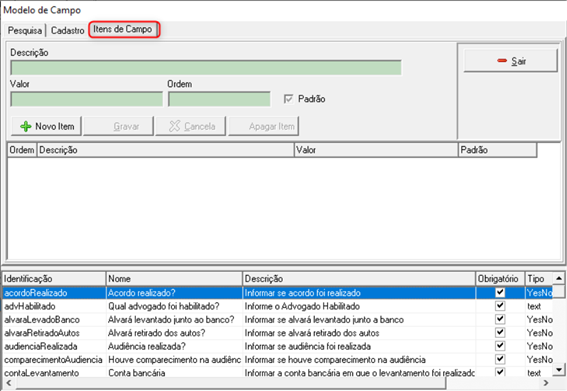
Task: Click the Cancela button
Action: 191,126
